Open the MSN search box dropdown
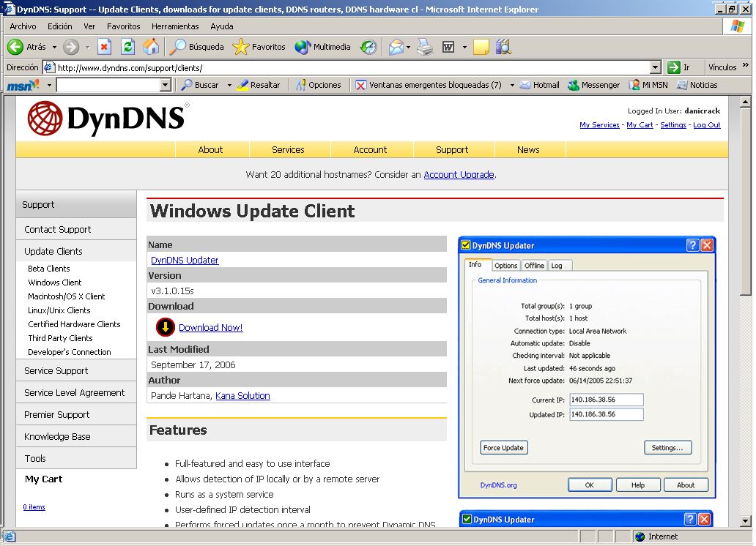Image resolution: width=756 pixels, height=546 pixels. [166, 86]
